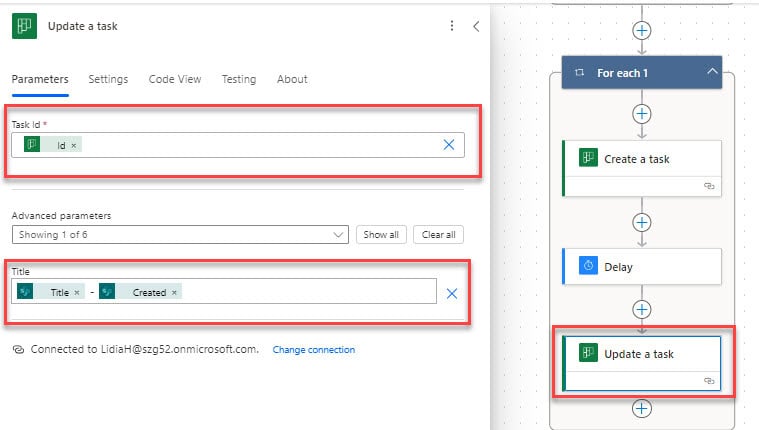The image size is (759, 430).
Task: Click the Planner icon in the panel header
Action: point(24,26)
